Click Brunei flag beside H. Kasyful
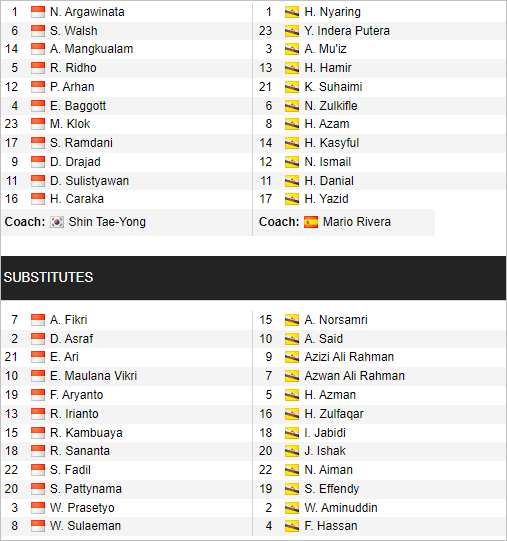507x541 pixels. [x=292, y=143]
